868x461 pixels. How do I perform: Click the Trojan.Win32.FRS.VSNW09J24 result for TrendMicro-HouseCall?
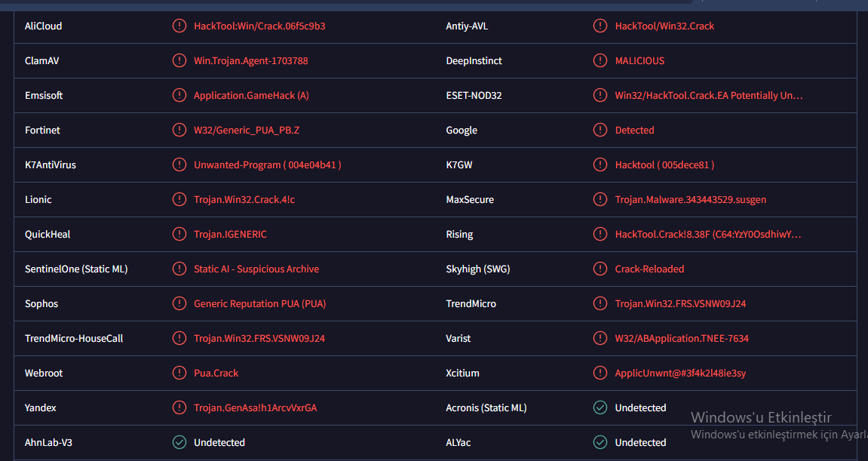coord(259,339)
